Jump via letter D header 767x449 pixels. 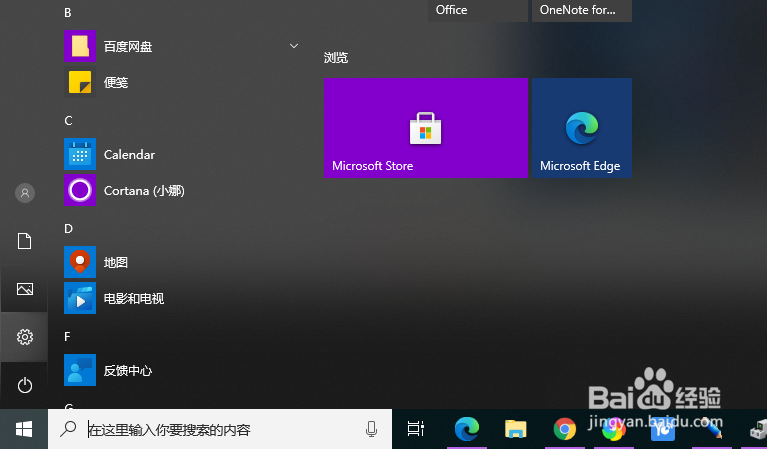point(68,229)
